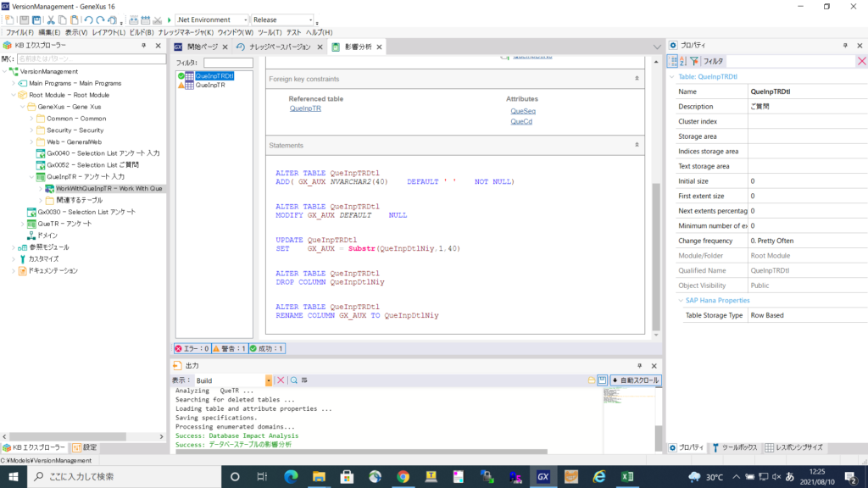Open the ビルド(B) menu

click(142, 33)
